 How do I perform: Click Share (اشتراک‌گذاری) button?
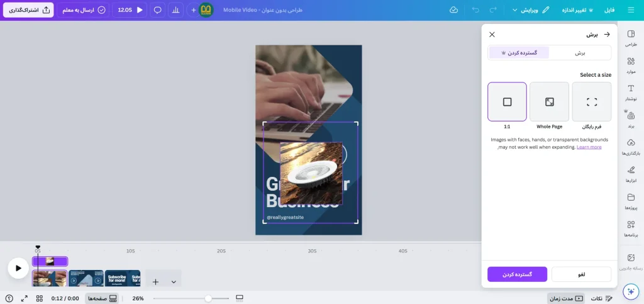28,10
